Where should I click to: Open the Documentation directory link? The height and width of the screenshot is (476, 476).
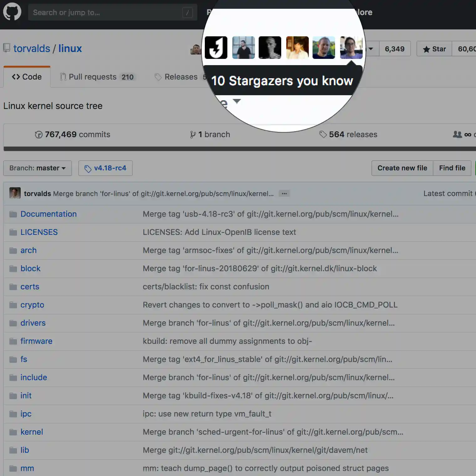click(49, 214)
